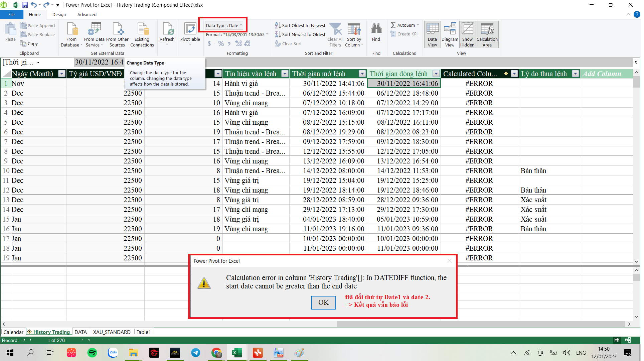Expand the AutoSum dropdown arrow
This screenshot has height=361, width=644.
pos(418,25)
